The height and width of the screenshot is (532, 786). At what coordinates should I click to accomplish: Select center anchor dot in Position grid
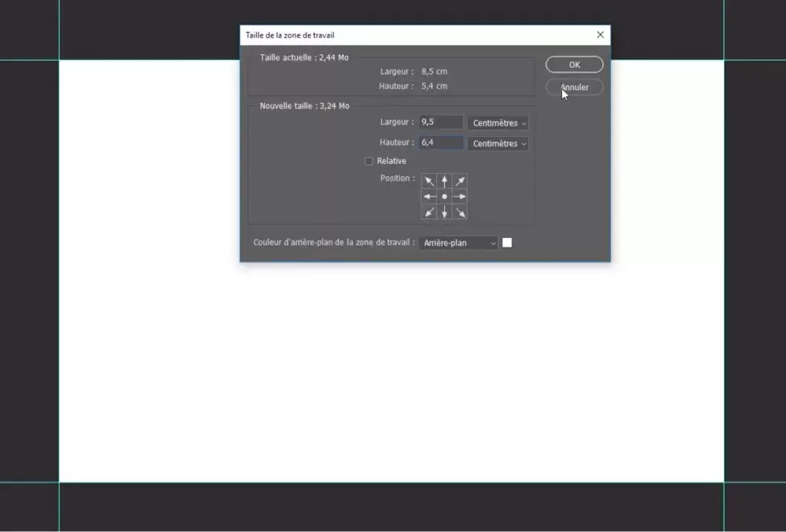point(445,197)
